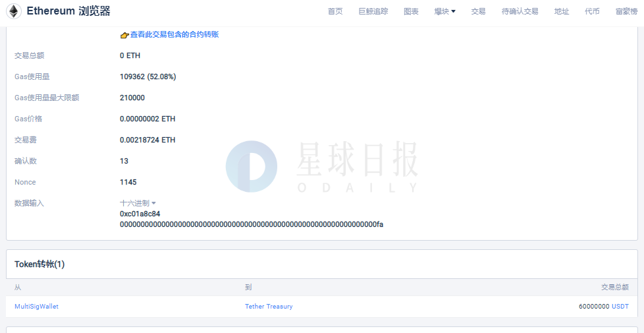This screenshot has height=333, width=644.
Task: Click the 0xc01a8c84 input data text
Action: pyautogui.click(x=140, y=214)
